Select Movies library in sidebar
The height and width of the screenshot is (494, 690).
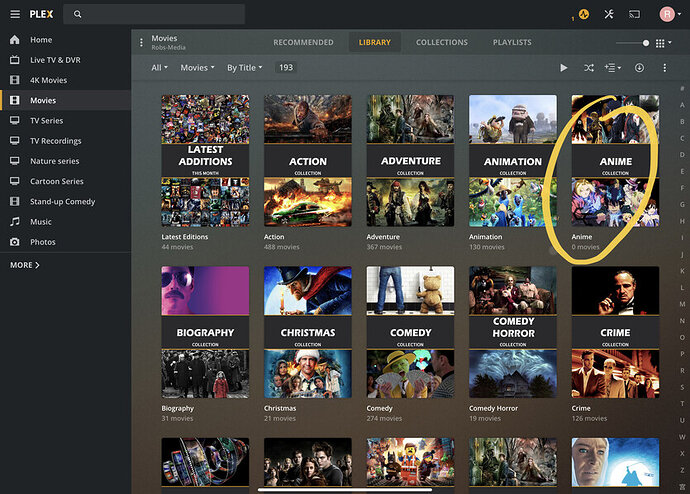pyautogui.click(x=65, y=100)
